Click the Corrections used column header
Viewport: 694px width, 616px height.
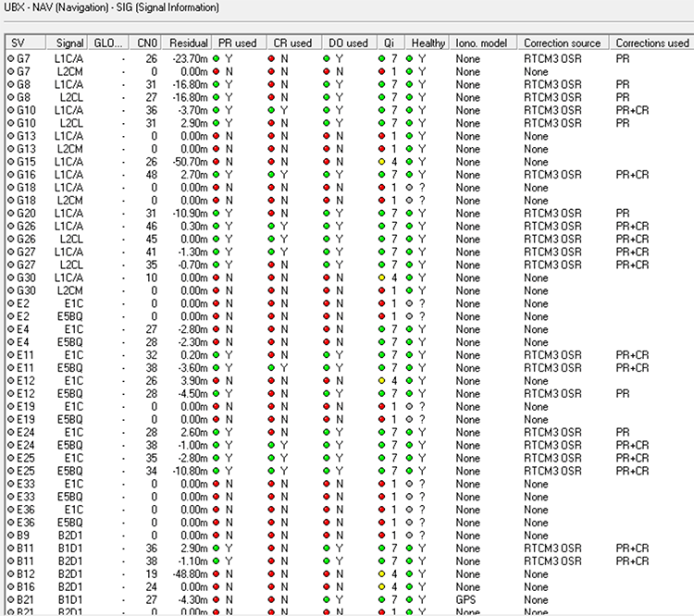(651, 43)
